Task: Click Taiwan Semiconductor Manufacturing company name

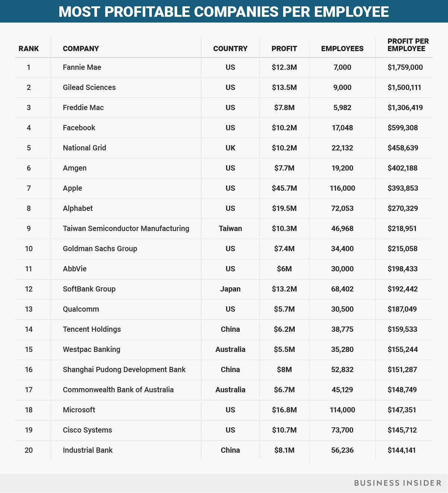Action: coord(126,228)
